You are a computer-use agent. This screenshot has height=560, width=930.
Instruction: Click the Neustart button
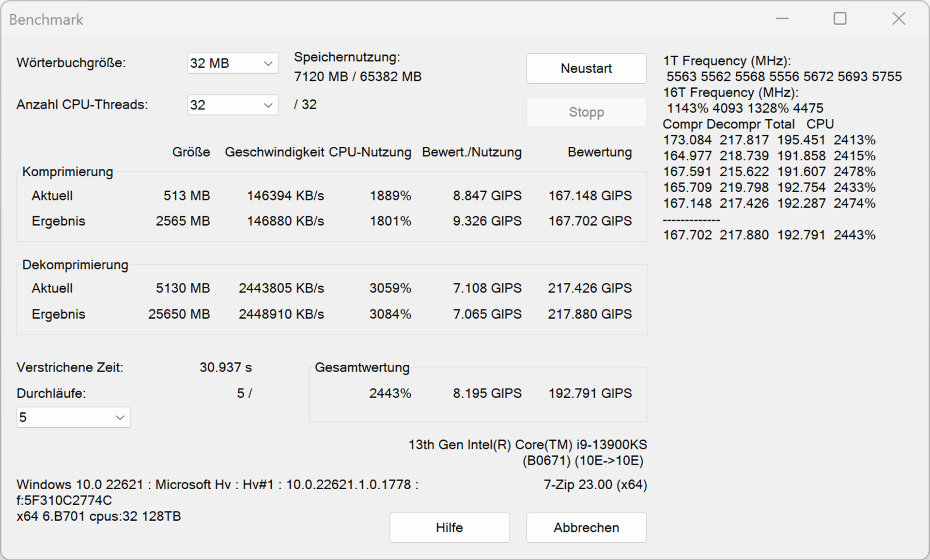(586, 68)
